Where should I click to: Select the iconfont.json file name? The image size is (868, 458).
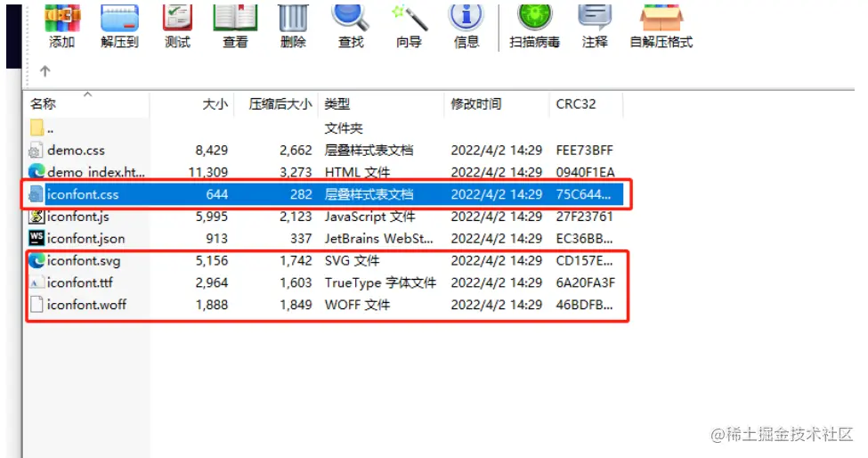(85, 239)
